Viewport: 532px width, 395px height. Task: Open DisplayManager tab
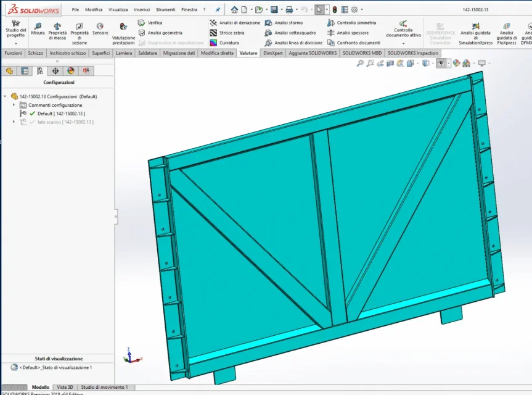tap(70, 70)
